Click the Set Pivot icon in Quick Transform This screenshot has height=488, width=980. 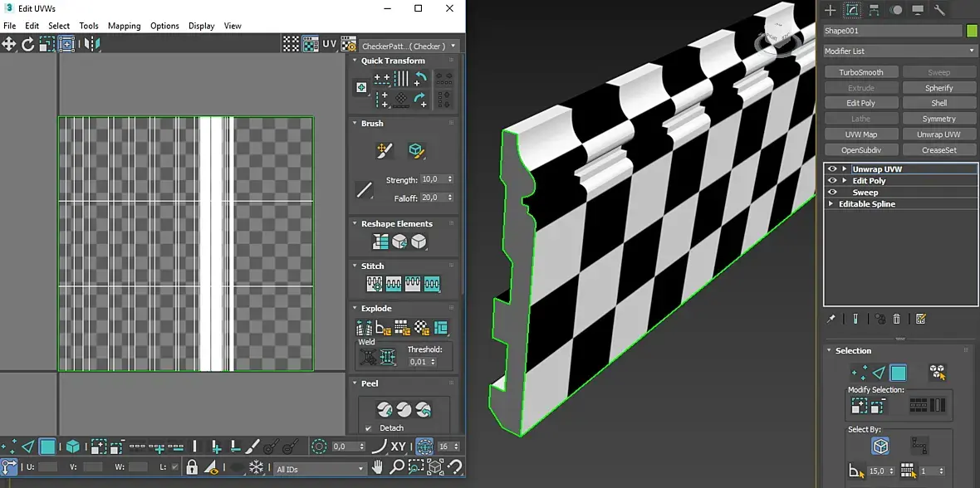pyautogui.click(x=361, y=87)
